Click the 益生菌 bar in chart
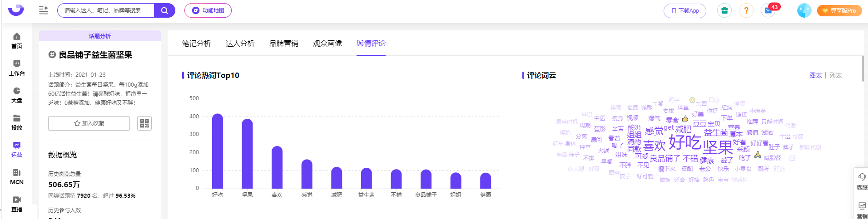The image size is (868, 219). (367, 178)
